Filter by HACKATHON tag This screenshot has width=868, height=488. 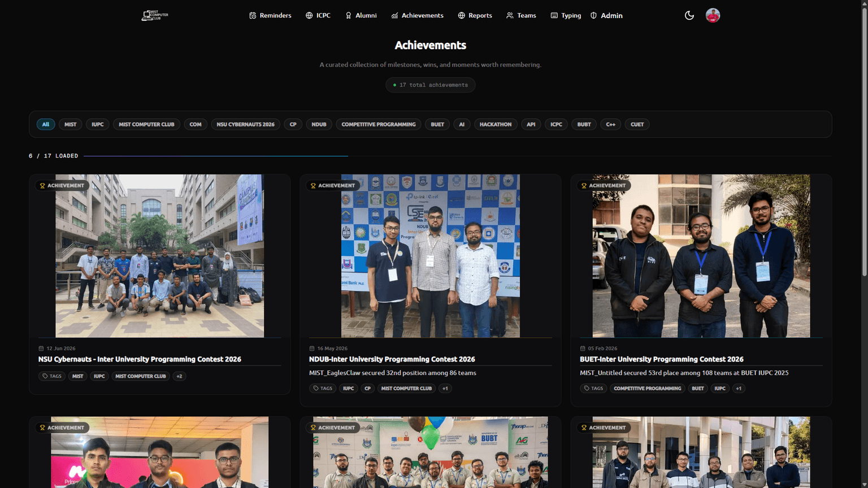[x=496, y=124]
